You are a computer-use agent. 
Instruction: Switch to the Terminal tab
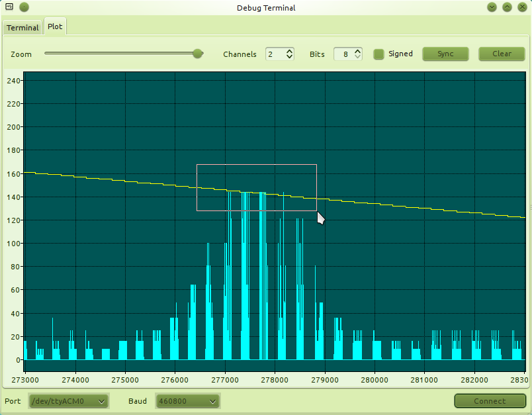tap(22, 28)
